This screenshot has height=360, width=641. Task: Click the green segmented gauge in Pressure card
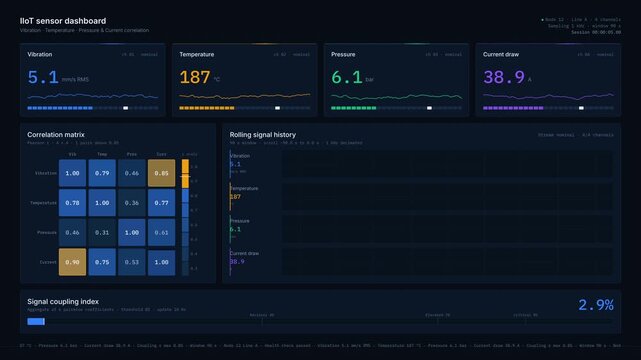397,108
